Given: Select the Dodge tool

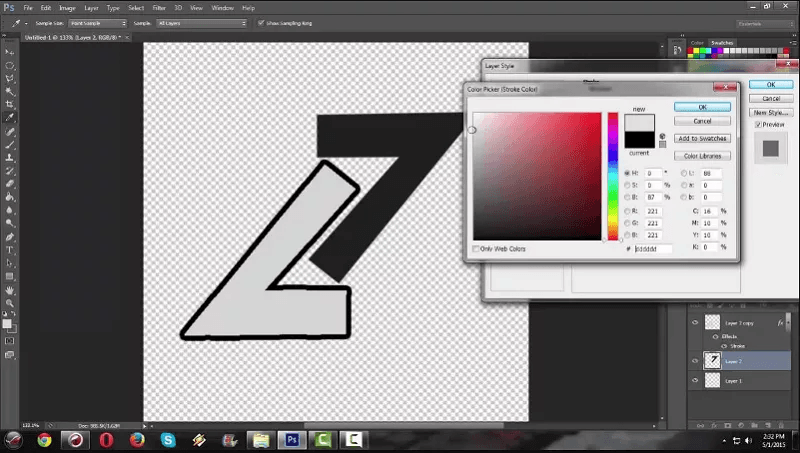Looking at the screenshot, I should (9, 223).
